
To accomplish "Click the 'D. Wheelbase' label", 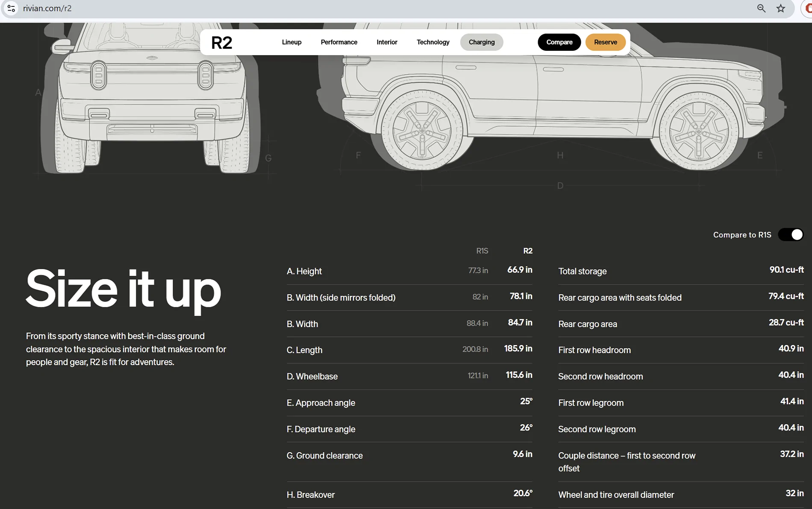I will (312, 377).
